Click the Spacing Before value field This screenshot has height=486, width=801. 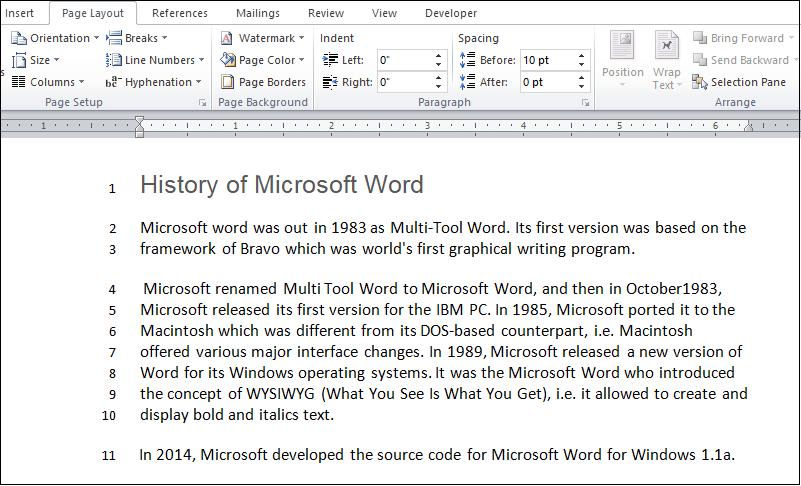547,60
